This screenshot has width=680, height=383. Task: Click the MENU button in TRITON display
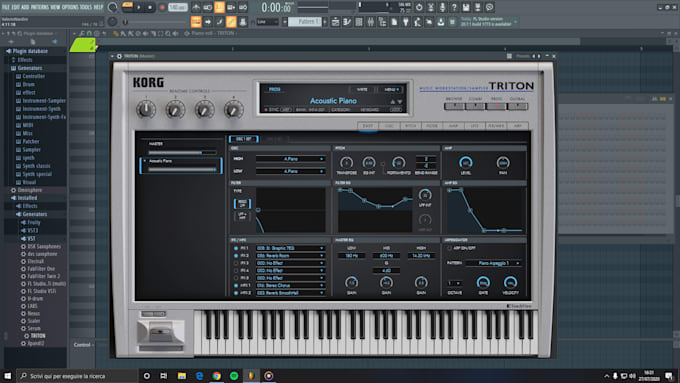[x=391, y=89]
